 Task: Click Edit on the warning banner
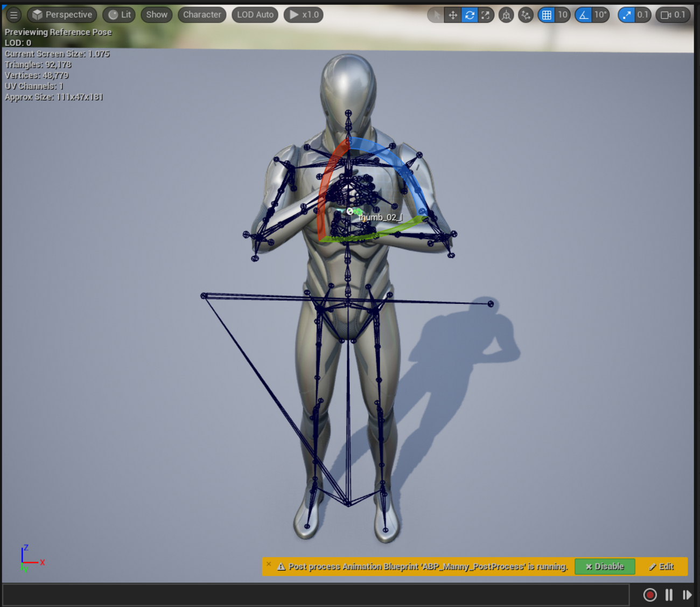(x=661, y=567)
